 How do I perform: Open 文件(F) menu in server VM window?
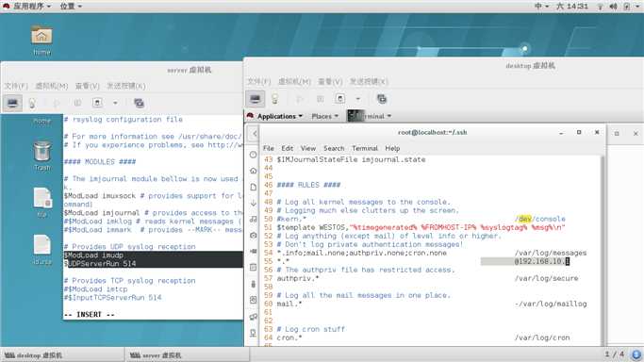coord(16,86)
